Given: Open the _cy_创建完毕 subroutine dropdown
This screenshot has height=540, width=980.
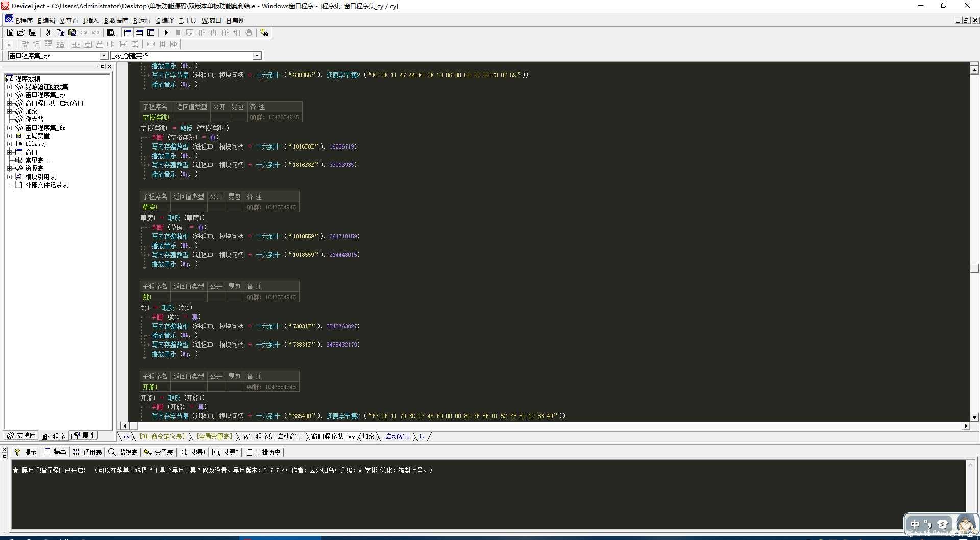Looking at the screenshot, I should pyautogui.click(x=257, y=56).
